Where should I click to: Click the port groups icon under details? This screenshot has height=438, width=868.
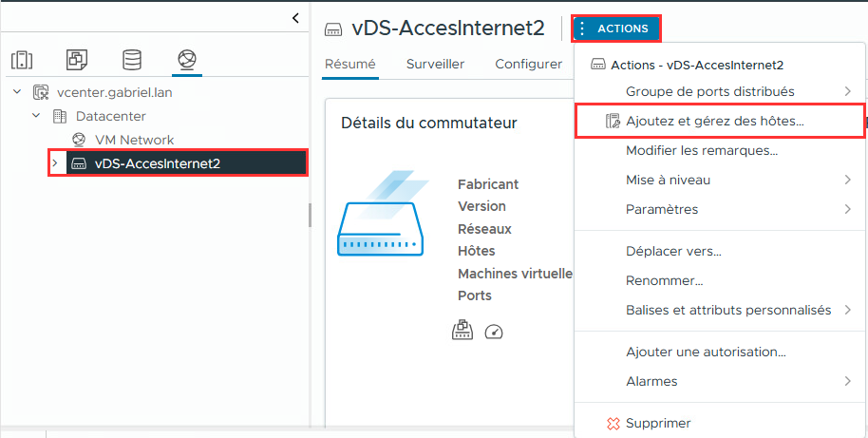point(462,330)
